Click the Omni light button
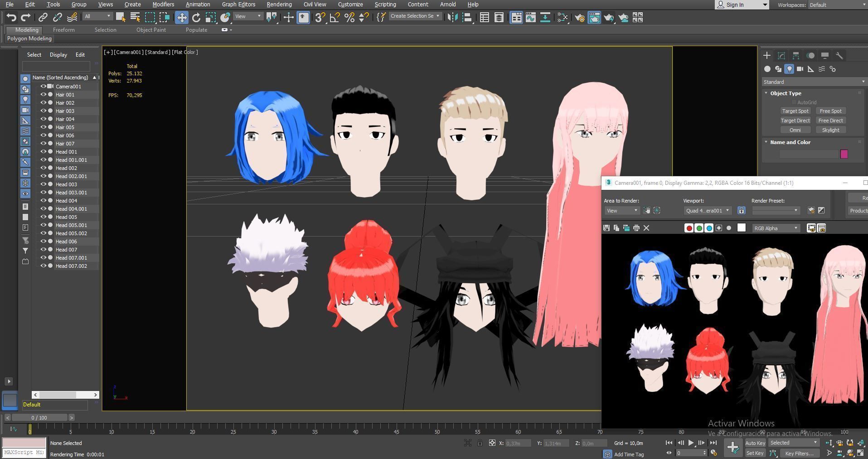This screenshot has width=868, height=459. [795, 130]
